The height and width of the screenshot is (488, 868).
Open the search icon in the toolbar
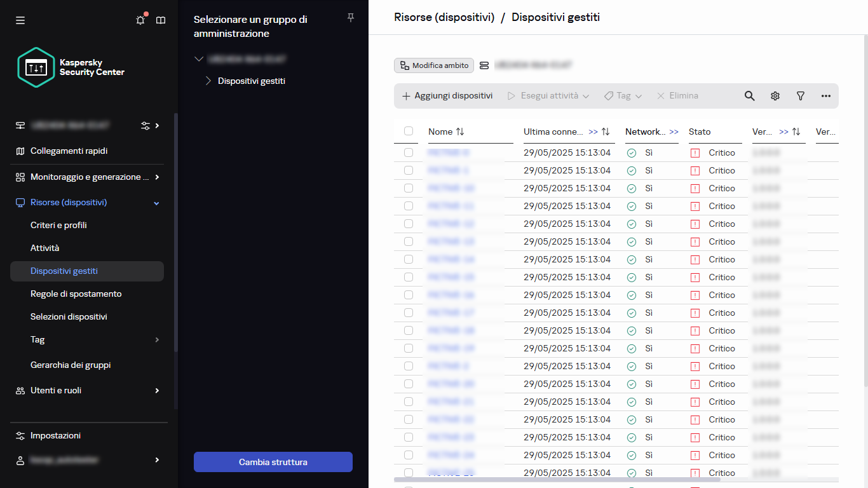[750, 96]
